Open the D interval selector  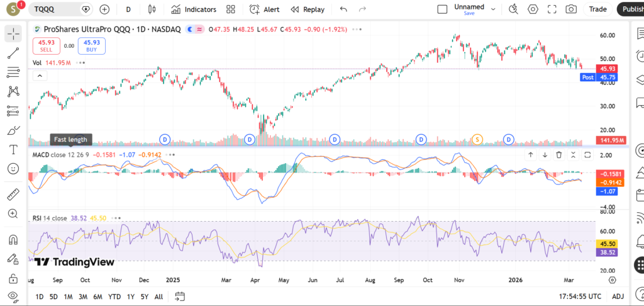coord(128,9)
